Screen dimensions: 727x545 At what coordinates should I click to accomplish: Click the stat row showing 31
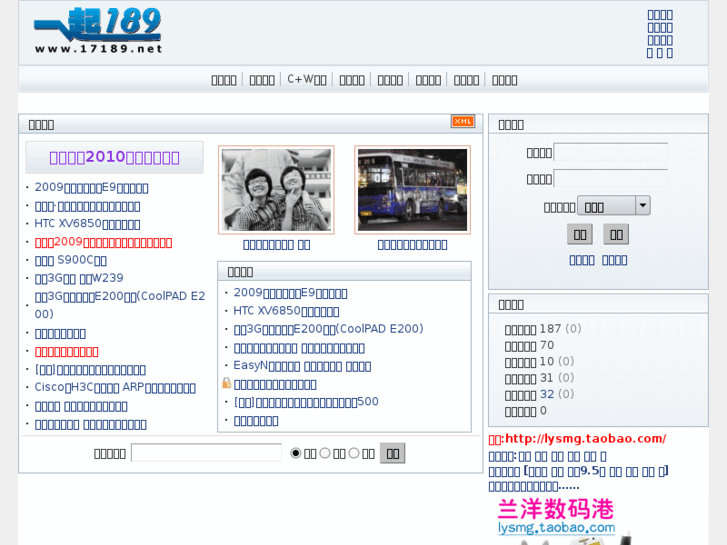[x=539, y=378]
